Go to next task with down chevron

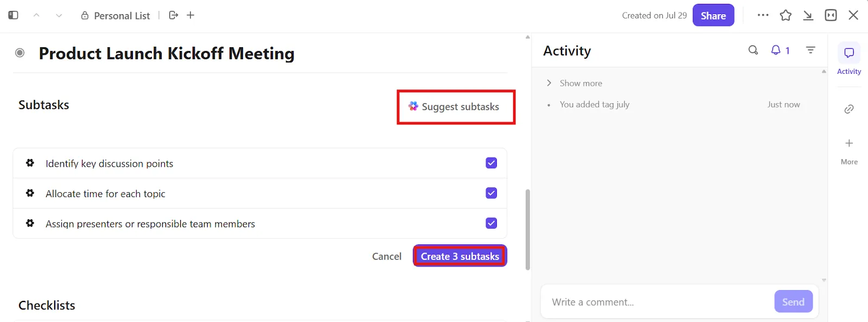point(59,15)
